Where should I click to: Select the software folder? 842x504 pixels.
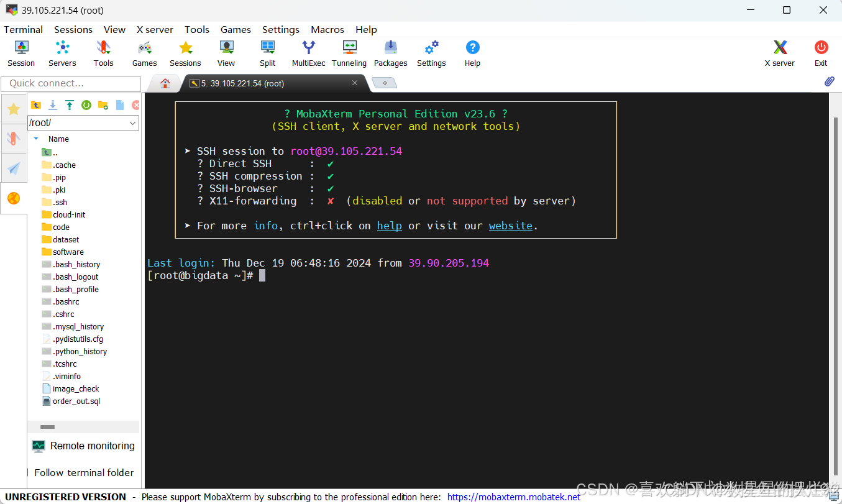63,252
